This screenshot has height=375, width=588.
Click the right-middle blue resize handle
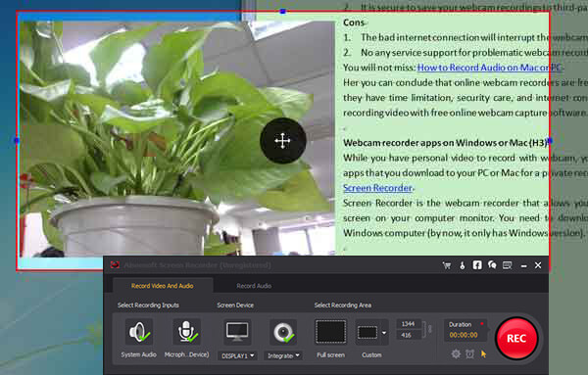tap(550, 141)
